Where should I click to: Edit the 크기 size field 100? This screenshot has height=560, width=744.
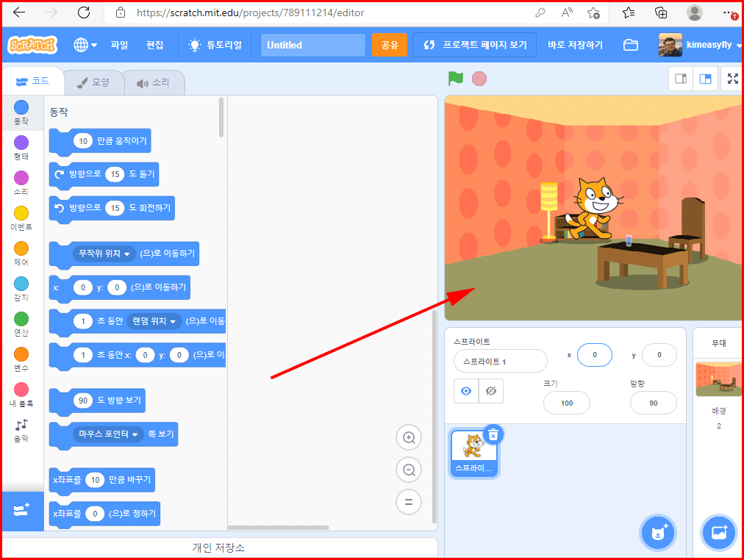tap(567, 403)
